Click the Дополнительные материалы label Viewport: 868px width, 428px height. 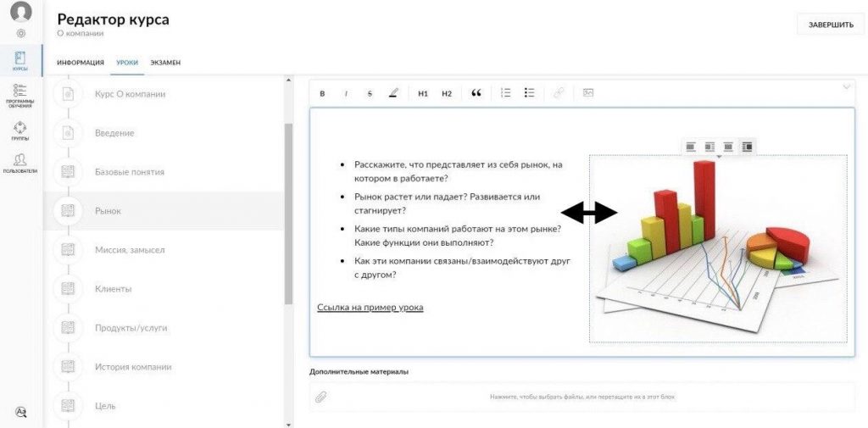coord(359,372)
